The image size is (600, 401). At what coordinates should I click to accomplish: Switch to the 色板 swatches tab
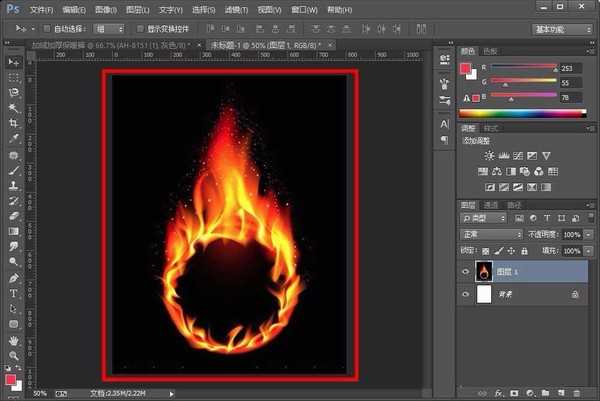pos(490,50)
